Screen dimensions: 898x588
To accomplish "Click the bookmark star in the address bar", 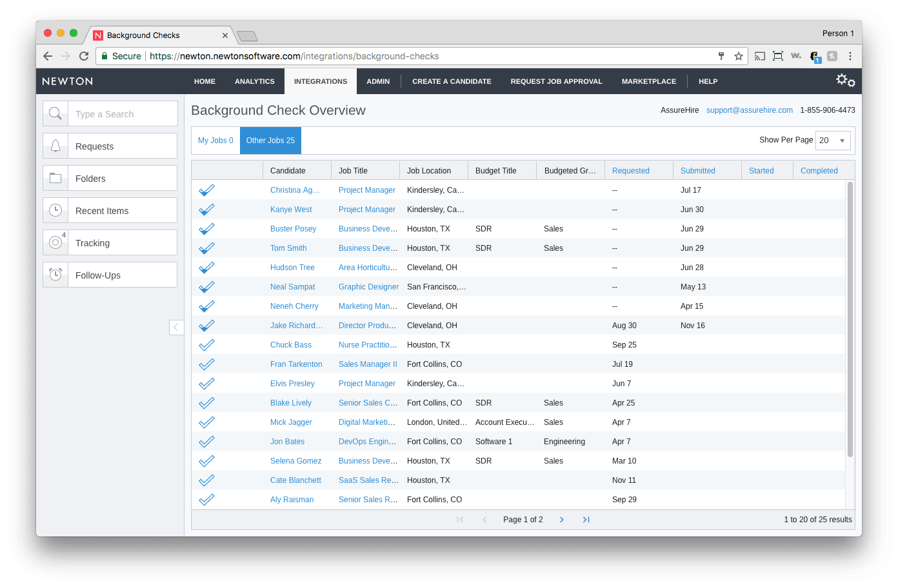I will click(x=738, y=56).
